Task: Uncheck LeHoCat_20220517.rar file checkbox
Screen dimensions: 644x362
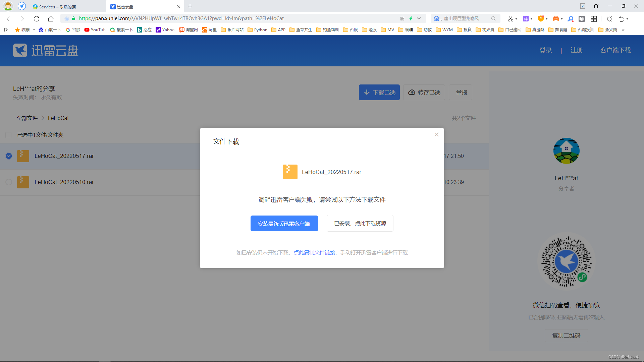Action: pos(9,156)
